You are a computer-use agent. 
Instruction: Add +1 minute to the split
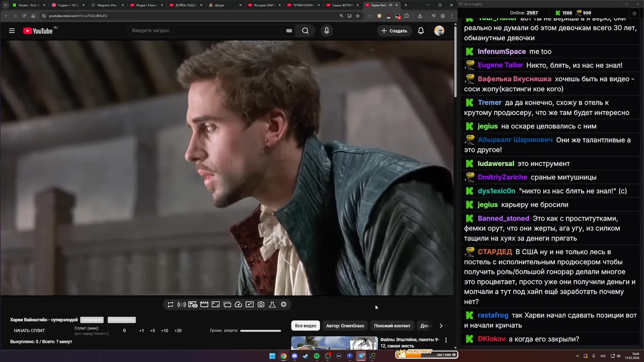(x=141, y=331)
